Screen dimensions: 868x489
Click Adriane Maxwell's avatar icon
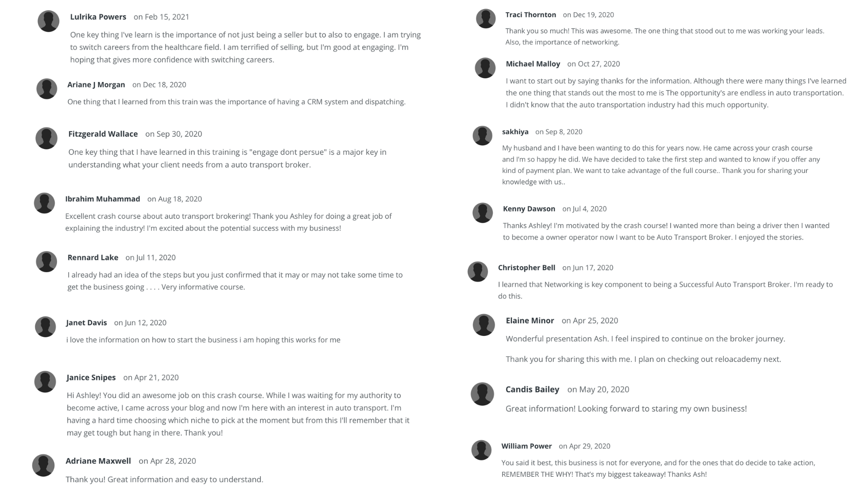coord(43,465)
